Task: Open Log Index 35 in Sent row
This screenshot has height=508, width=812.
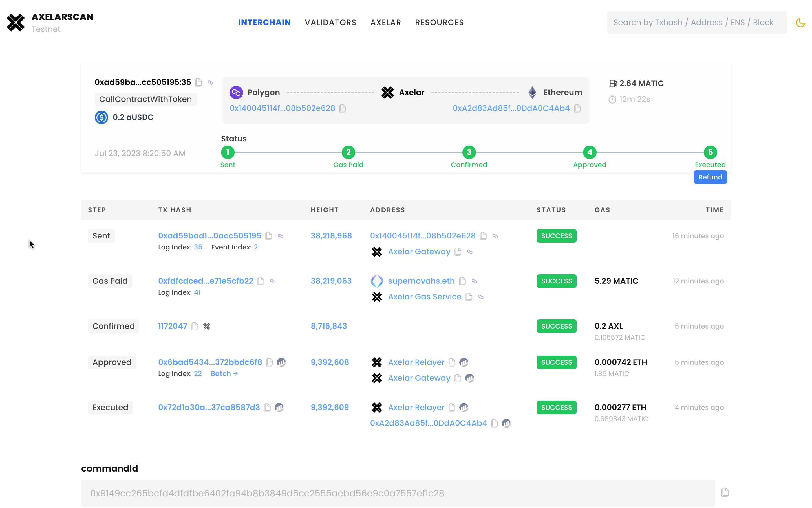Action: (198, 247)
